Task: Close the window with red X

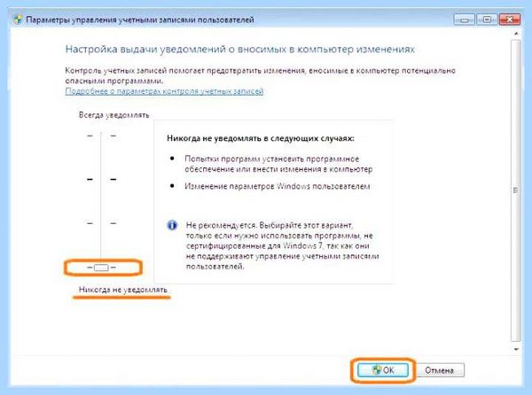Action: 509,19
